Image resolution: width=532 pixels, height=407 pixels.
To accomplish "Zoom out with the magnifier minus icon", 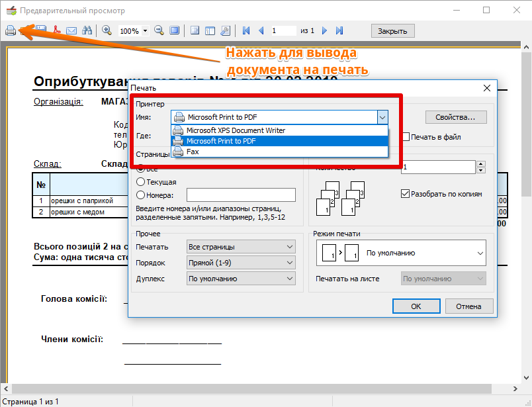I will [x=159, y=30].
